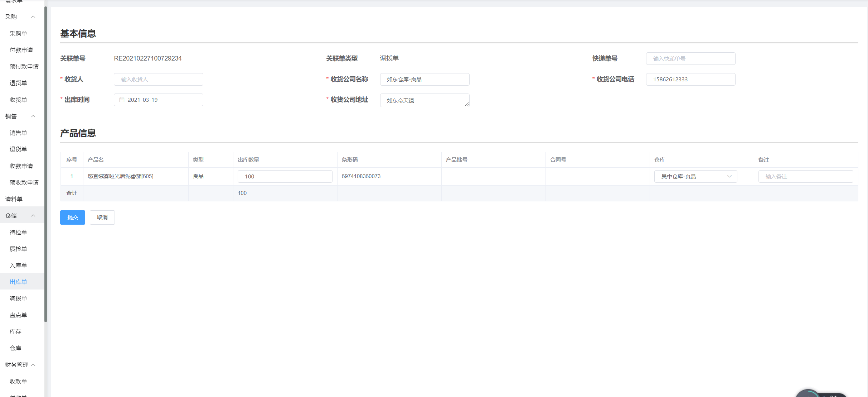The height and width of the screenshot is (397, 868).
Task: Focus the 输入备注 remark field
Action: pos(805,176)
